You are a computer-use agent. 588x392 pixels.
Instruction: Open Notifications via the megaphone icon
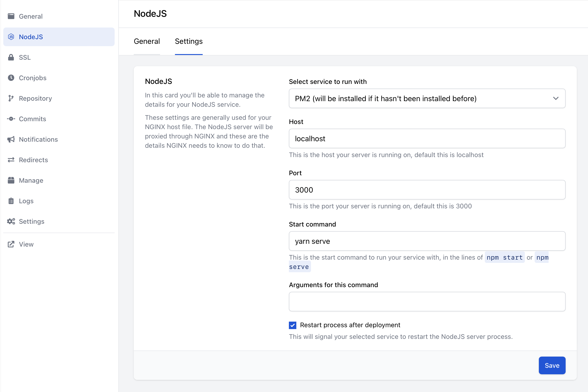[11, 139]
